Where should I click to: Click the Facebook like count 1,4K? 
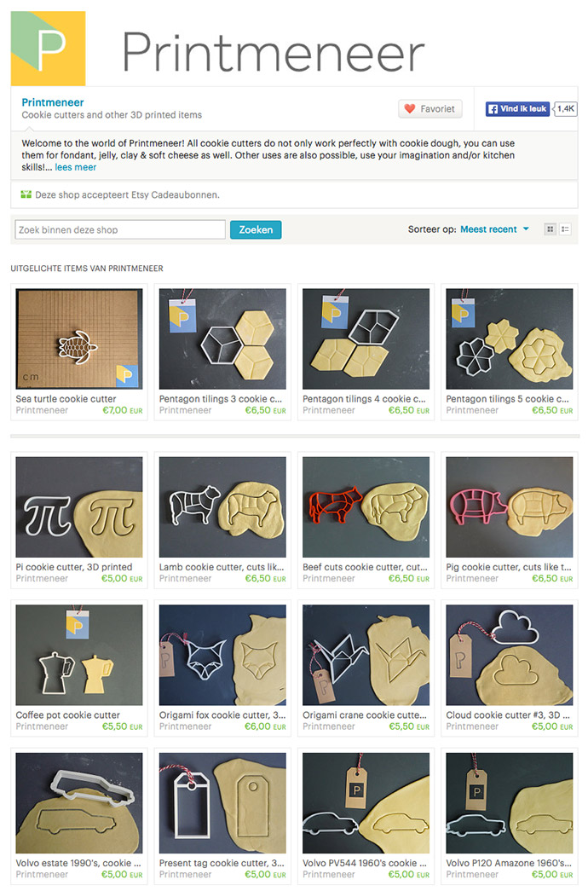click(566, 108)
